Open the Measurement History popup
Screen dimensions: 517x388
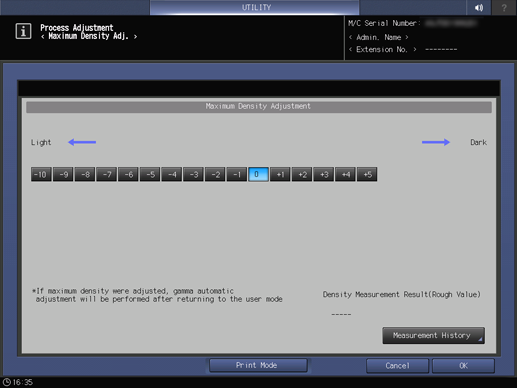(433, 335)
